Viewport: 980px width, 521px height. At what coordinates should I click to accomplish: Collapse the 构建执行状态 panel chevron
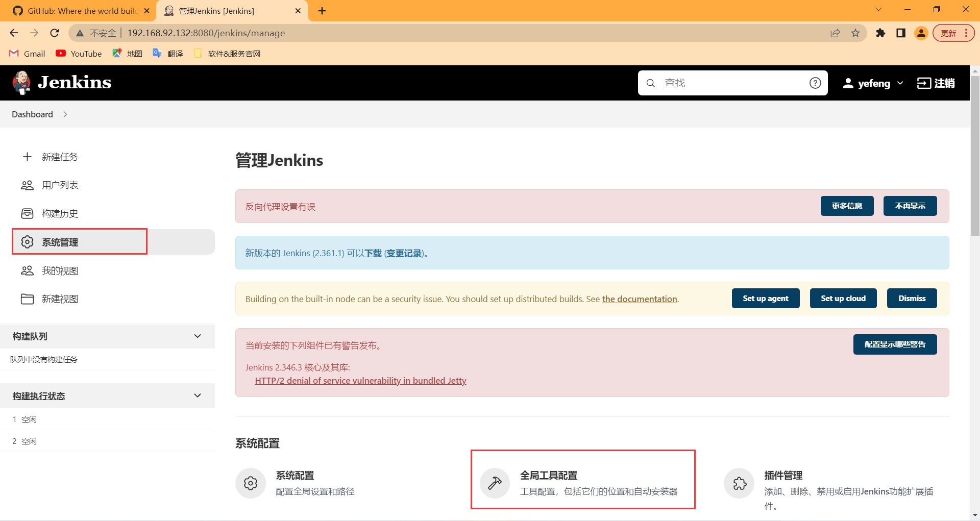(198, 396)
